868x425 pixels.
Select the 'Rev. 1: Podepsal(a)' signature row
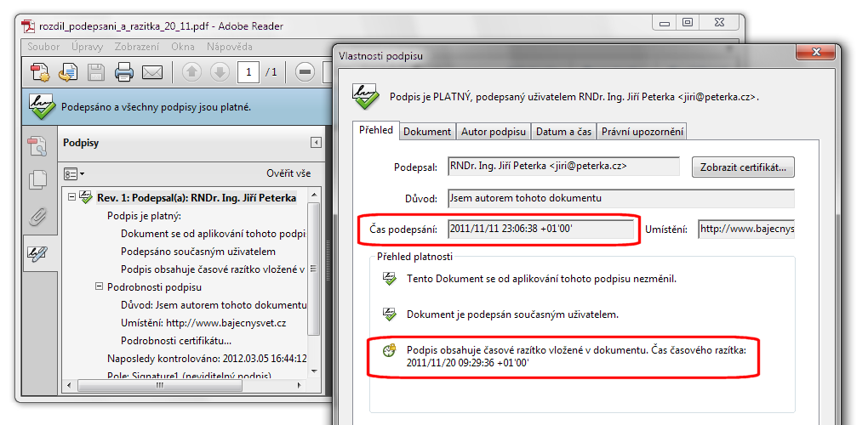197,198
